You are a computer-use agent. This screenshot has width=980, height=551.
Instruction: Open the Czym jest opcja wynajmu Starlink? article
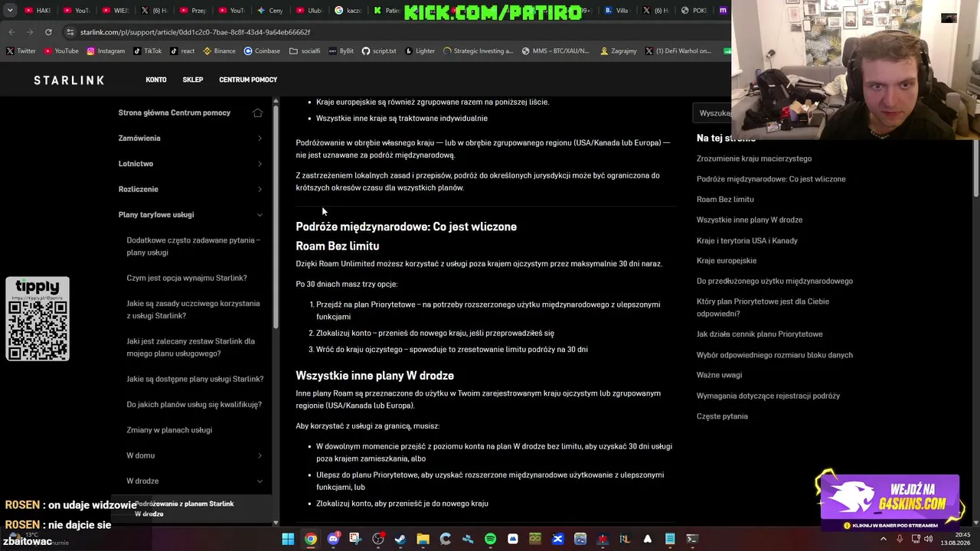(187, 278)
